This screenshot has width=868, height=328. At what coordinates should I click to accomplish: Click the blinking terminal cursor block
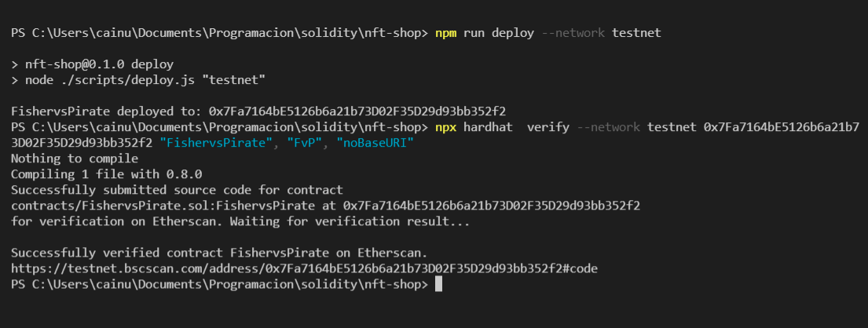(x=438, y=284)
